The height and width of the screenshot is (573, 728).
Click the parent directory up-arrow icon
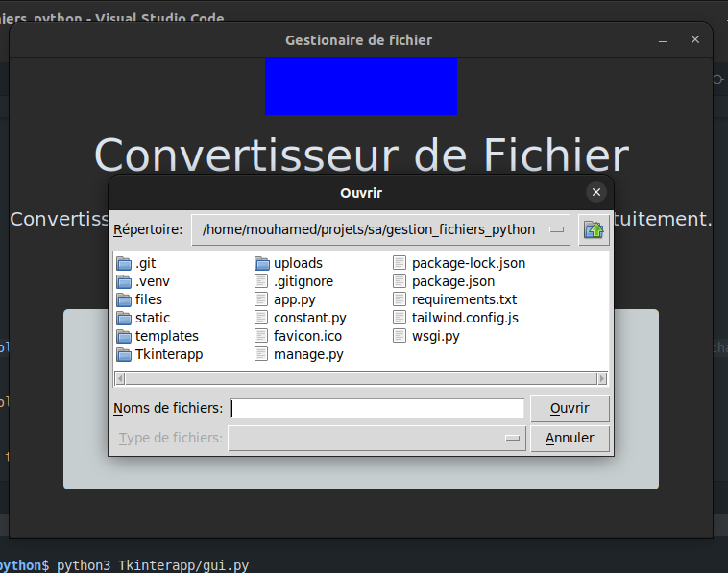594,230
